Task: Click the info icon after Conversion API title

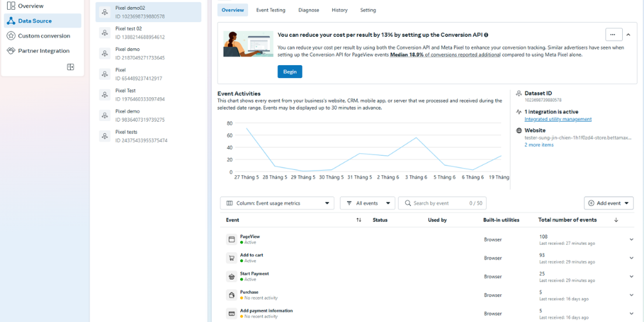Action: (486, 35)
